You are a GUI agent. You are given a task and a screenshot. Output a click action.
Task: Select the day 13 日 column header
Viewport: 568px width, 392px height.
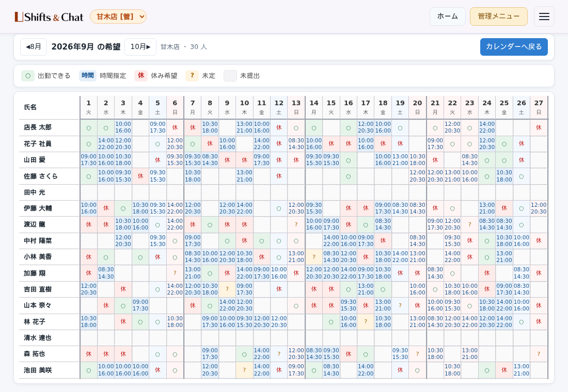click(x=296, y=107)
